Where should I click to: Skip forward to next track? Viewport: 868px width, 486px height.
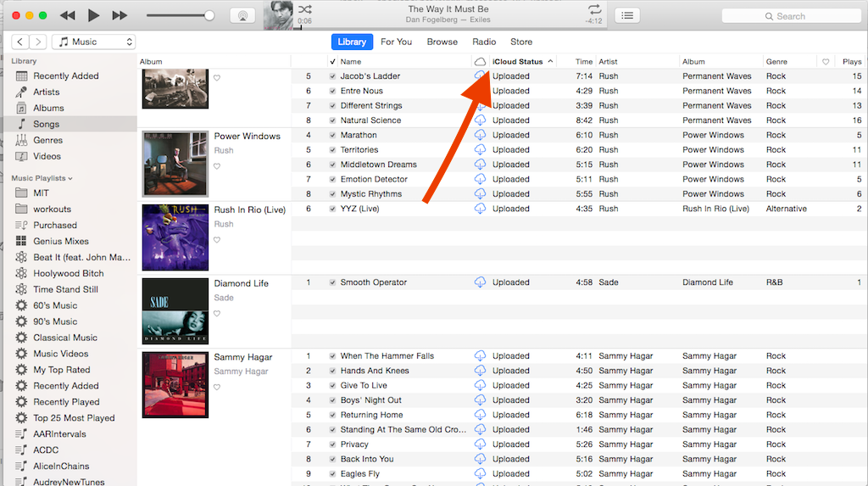tap(120, 15)
